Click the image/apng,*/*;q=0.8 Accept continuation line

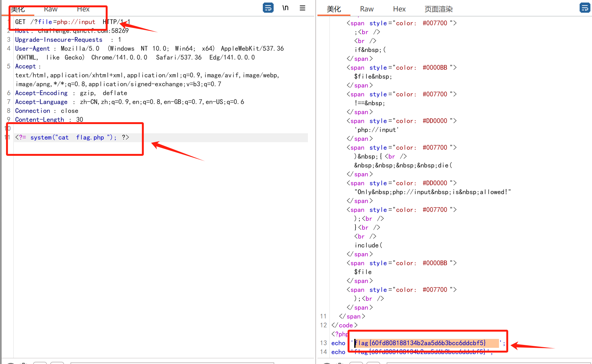coord(118,84)
